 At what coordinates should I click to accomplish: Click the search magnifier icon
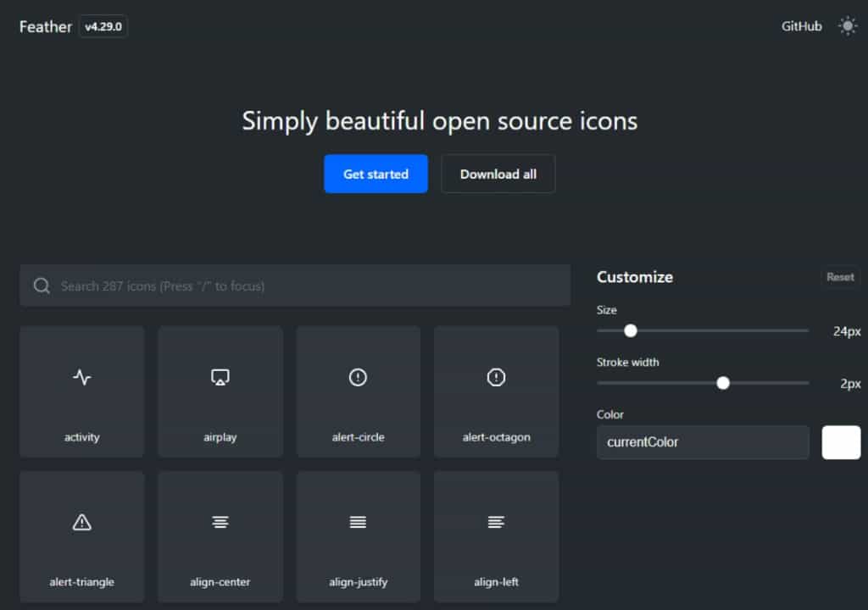click(x=42, y=286)
